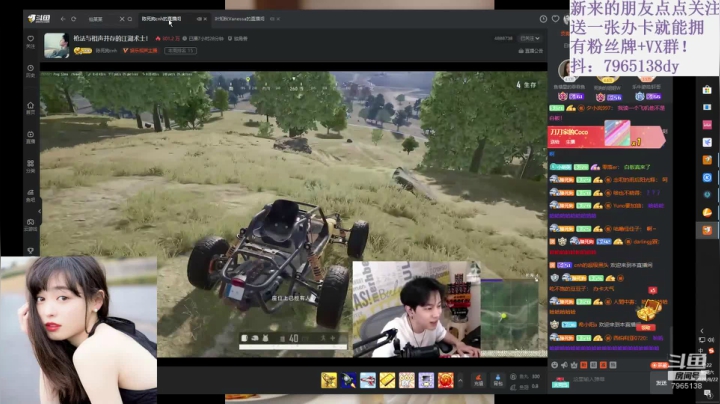Click the orange V category badge
Image resolution: width=720 pixels, height=404 pixels.
[140, 50]
